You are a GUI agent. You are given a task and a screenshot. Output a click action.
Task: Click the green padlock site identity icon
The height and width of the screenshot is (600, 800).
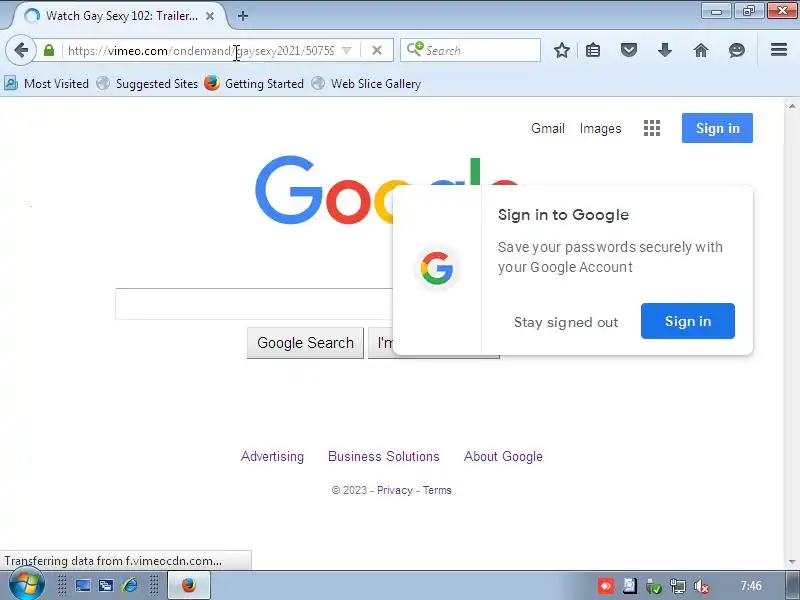pyautogui.click(x=49, y=51)
